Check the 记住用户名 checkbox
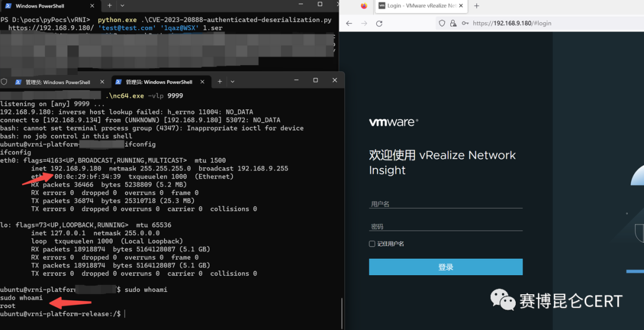The image size is (644, 330). coord(372,243)
